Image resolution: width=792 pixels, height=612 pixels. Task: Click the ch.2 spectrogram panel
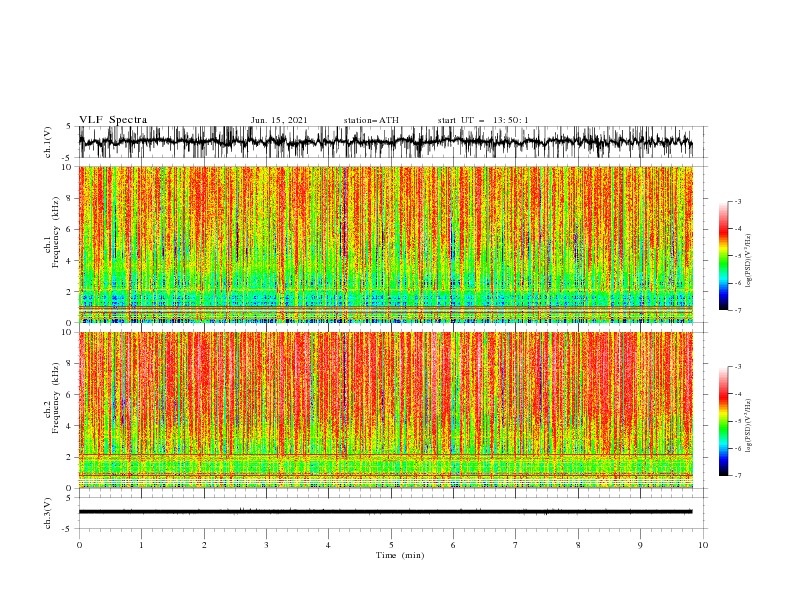(385, 410)
